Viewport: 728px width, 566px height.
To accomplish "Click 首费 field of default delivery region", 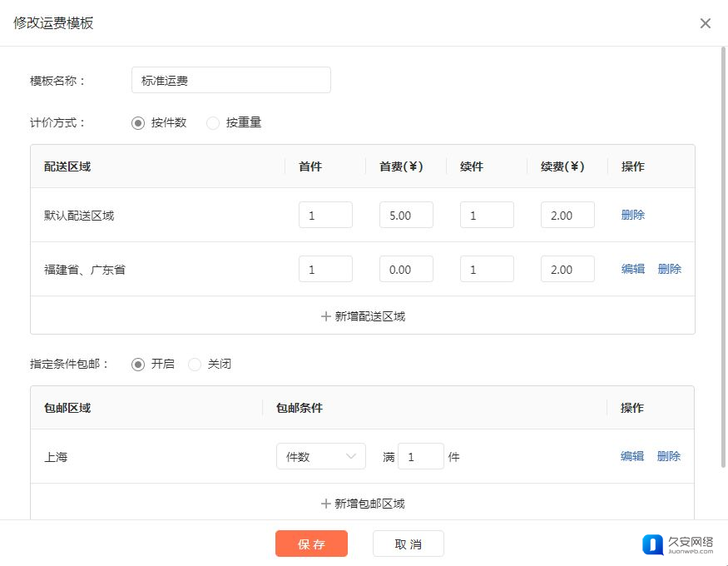I will point(406,215).
